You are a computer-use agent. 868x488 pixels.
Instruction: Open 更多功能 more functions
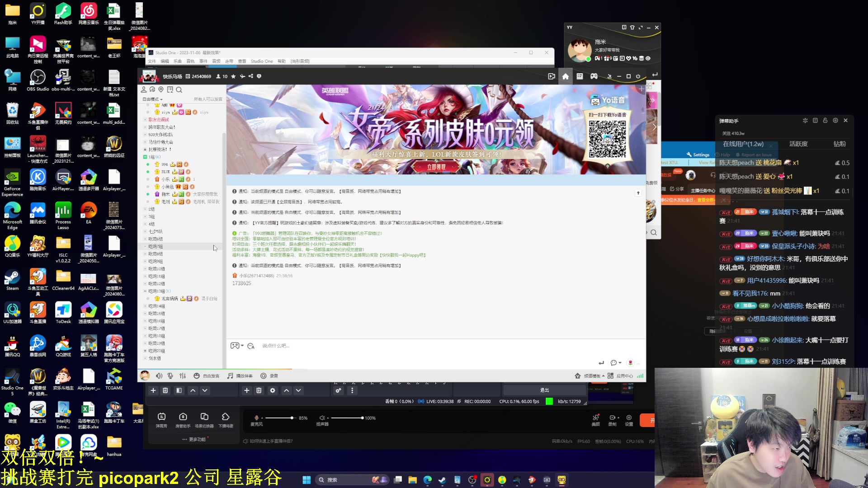[194, 439]
